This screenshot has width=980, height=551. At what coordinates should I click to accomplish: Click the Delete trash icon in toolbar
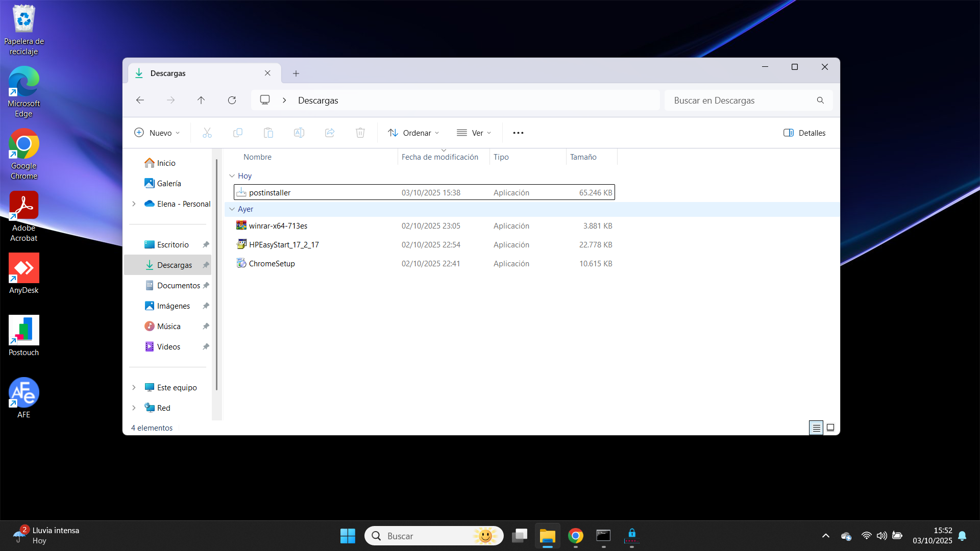[x=360, y=133]
